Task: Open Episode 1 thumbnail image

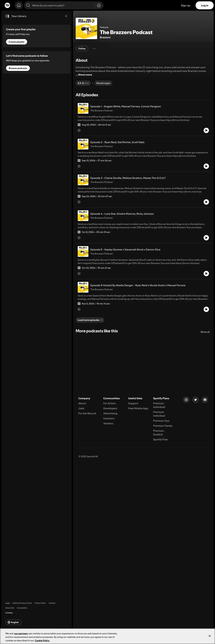Action: (83, 108)
